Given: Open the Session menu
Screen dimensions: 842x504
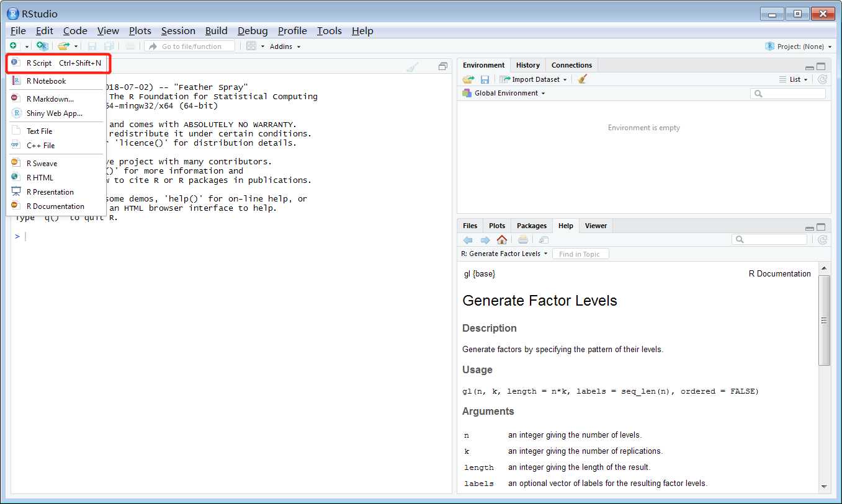Looking at the screenshot, I should click(x=178, y=30).
